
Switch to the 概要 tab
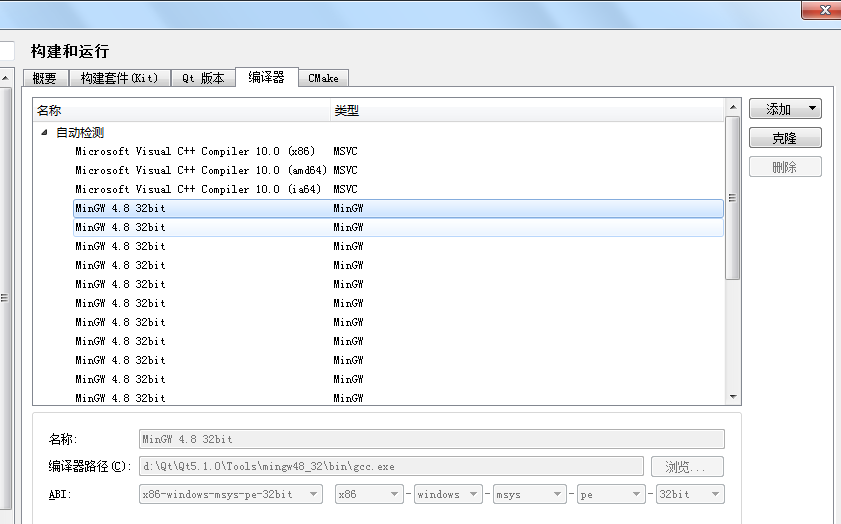pyautogui.click(x=46, y=78)
